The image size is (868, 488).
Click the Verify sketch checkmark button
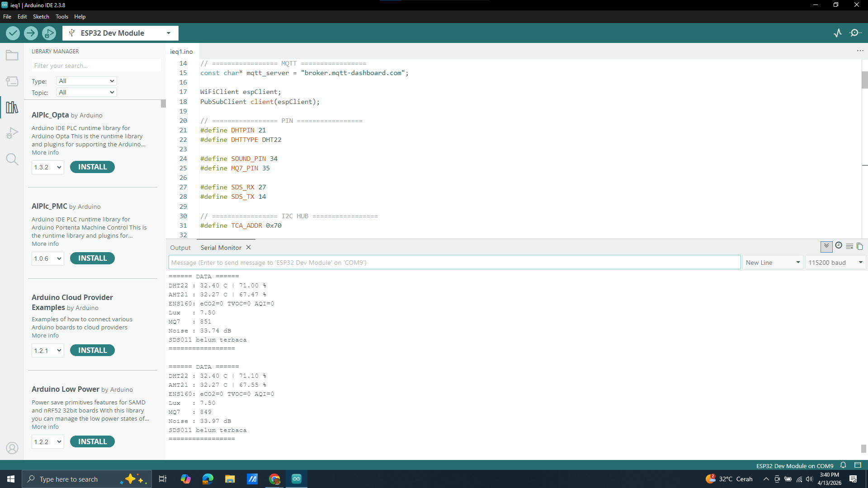pos(13,33)
